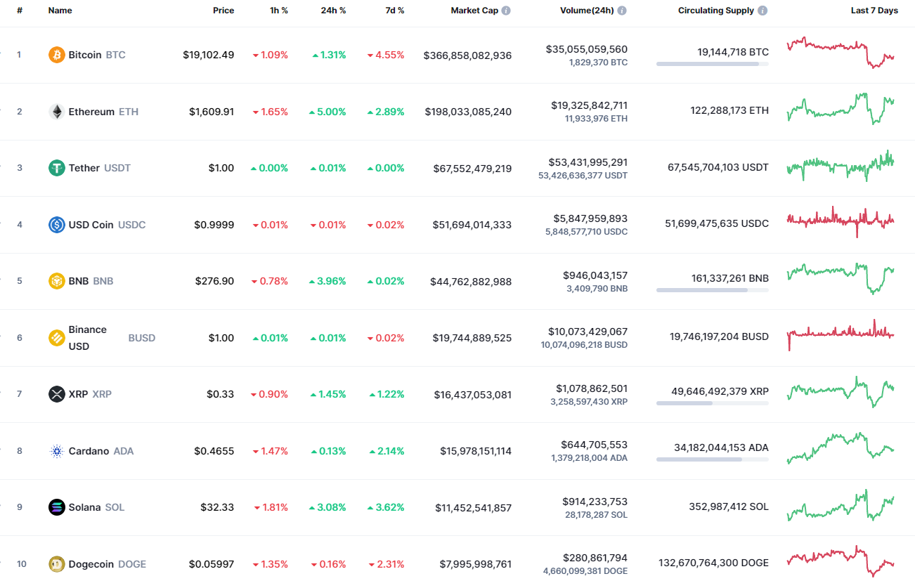Sort the table by Price column
915x588 pixels.
click(223, 10)
